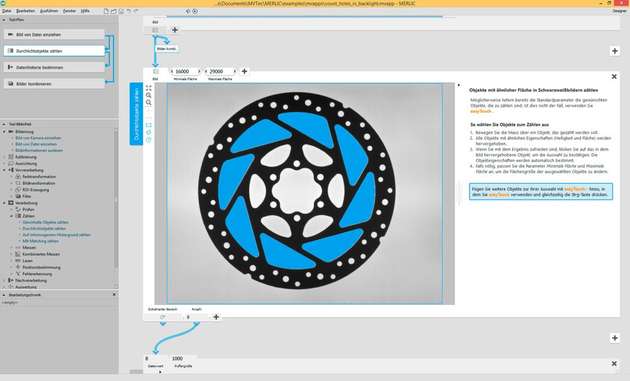
Task: Open the Ausführen menu
Action: [x=49, y=11]
